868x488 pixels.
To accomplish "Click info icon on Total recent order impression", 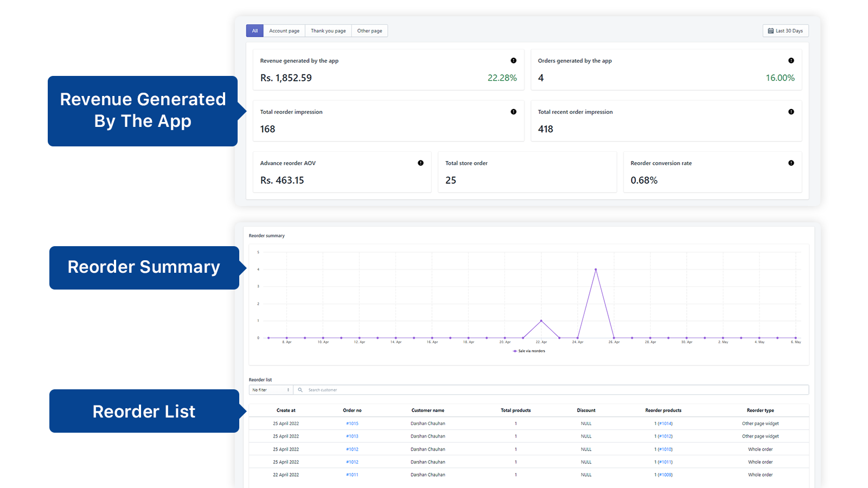I will coord(791,112).
